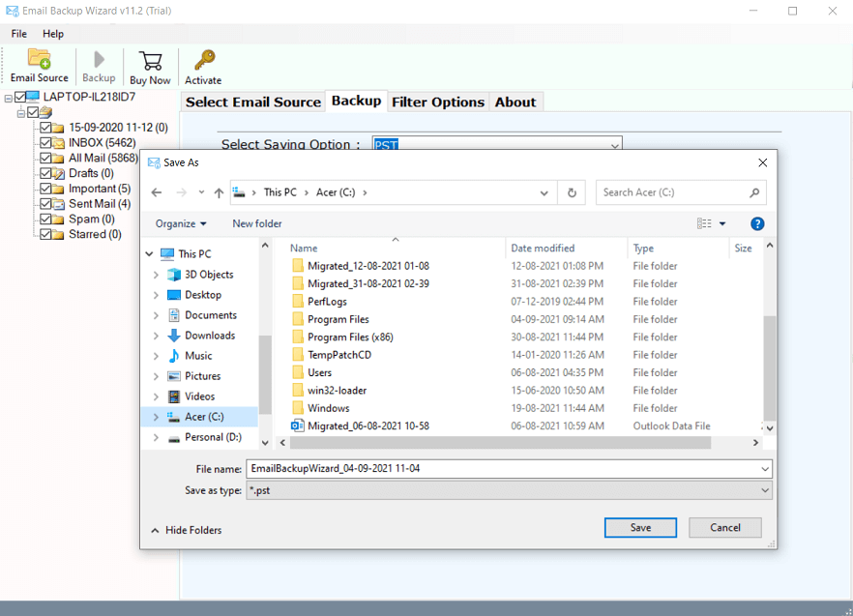The width and height of the screenshot is (853, 616).
Task: Switch to the About tab
Action: (x=515, y=103)
